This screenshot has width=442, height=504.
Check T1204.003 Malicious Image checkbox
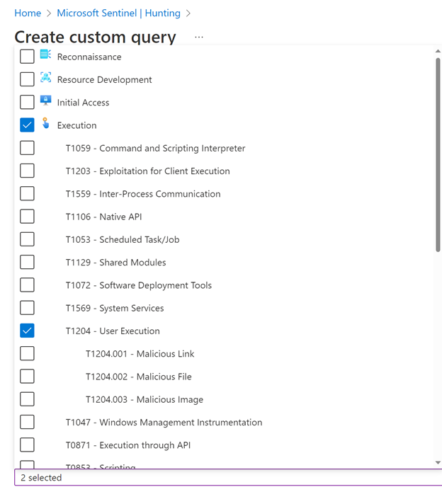[x=27, y=399]
